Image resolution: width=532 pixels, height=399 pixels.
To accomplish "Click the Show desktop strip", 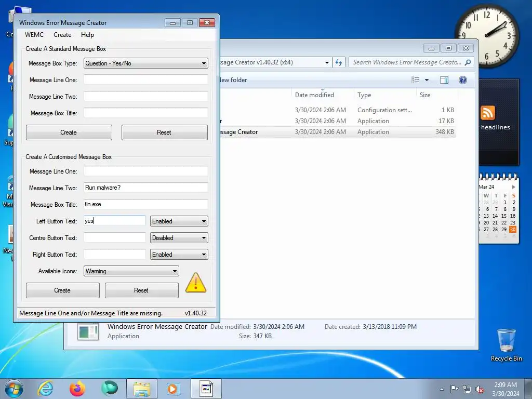I will tap(528, 389).
